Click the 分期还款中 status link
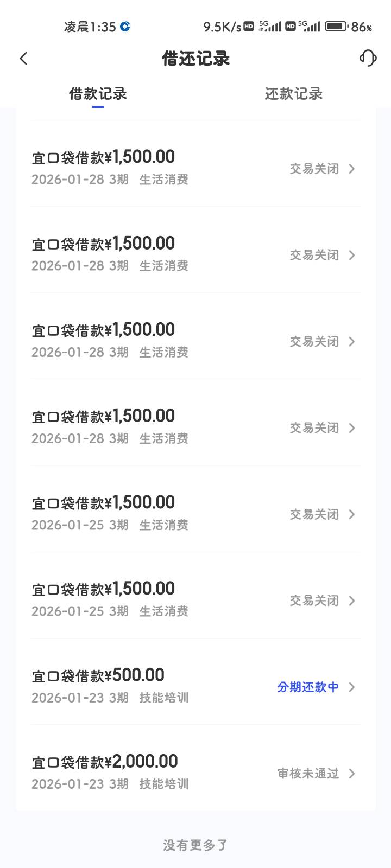 (x=308, y=687)
